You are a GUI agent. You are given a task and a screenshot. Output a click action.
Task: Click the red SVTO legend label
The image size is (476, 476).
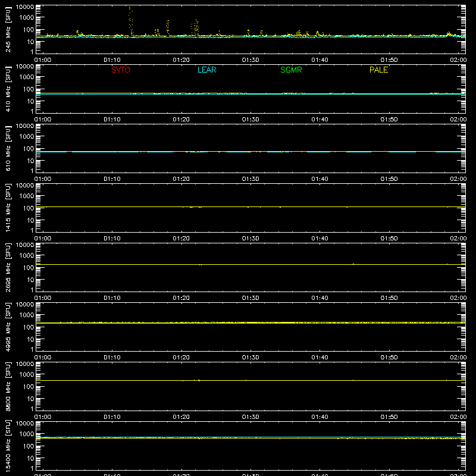point(121,70)
